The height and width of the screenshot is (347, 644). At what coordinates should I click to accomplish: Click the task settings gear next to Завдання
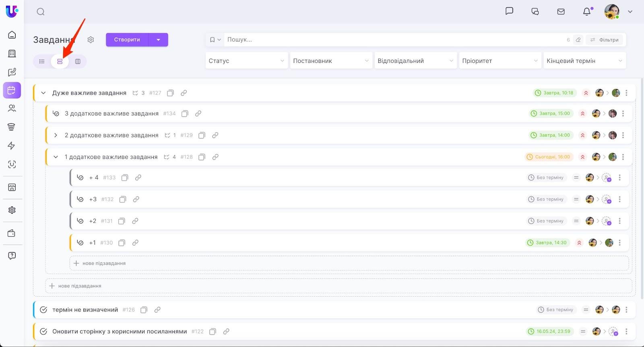(x=91, y=39)
